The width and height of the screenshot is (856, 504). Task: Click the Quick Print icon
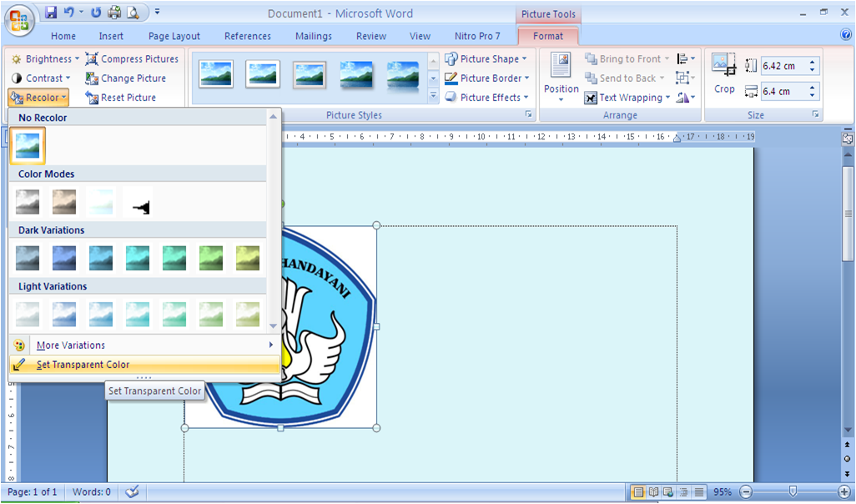114,13
